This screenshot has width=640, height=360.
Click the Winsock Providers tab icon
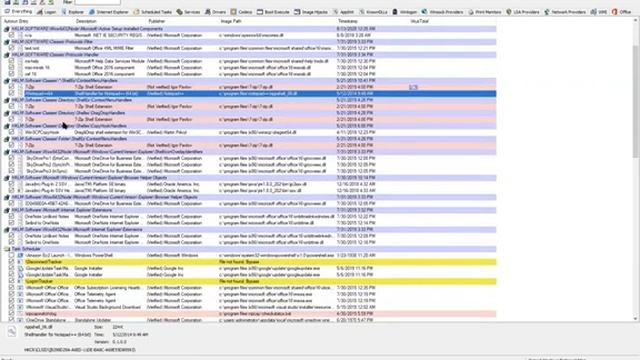424,12
